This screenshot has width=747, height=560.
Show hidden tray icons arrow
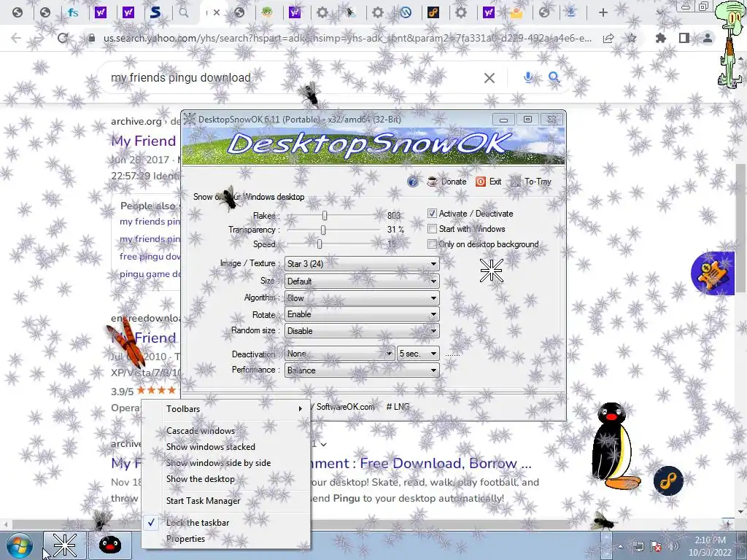point(620,547)
